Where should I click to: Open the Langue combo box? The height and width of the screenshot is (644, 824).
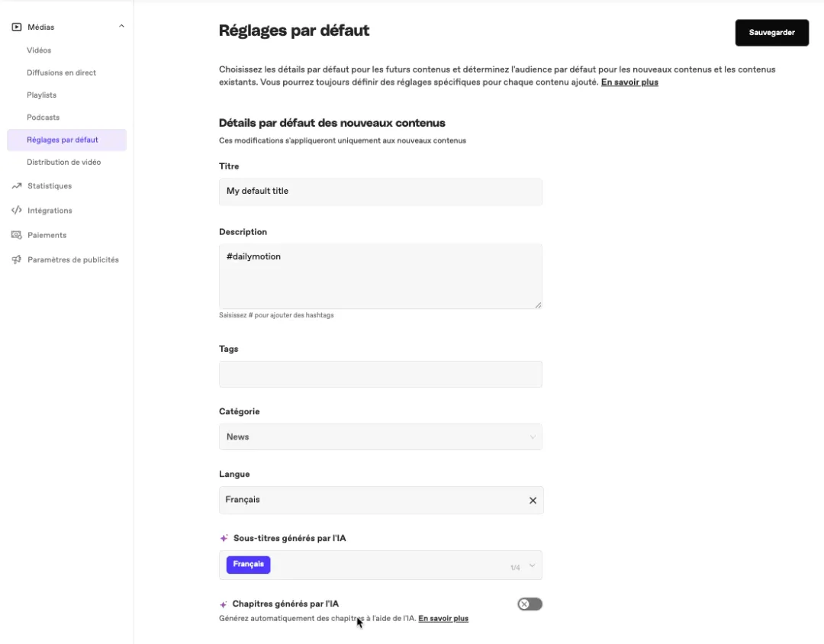(381, 500)
